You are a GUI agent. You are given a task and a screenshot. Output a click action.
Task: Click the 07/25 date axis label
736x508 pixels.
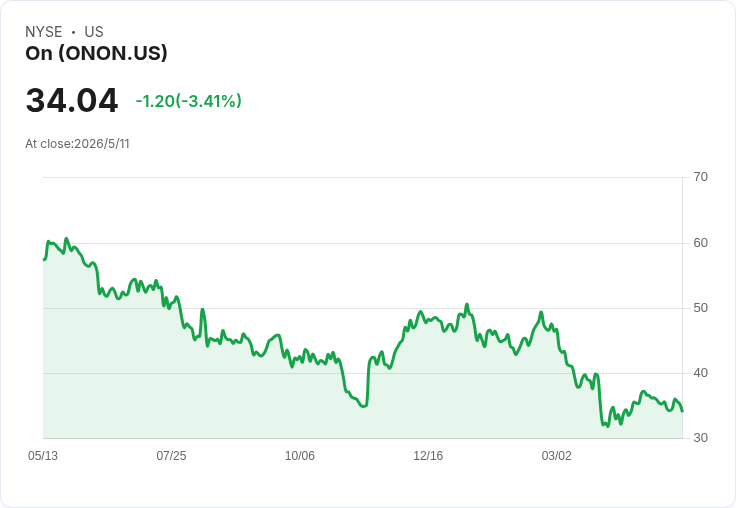[171, 455]
